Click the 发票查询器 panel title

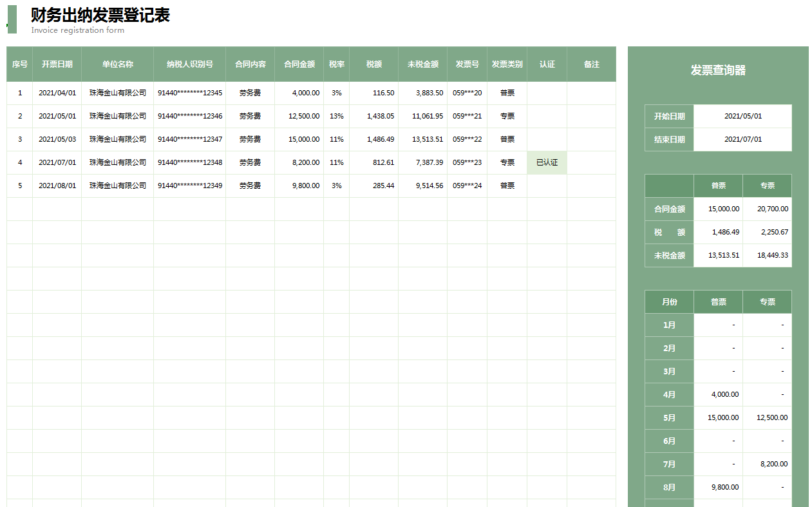(718, 70)
